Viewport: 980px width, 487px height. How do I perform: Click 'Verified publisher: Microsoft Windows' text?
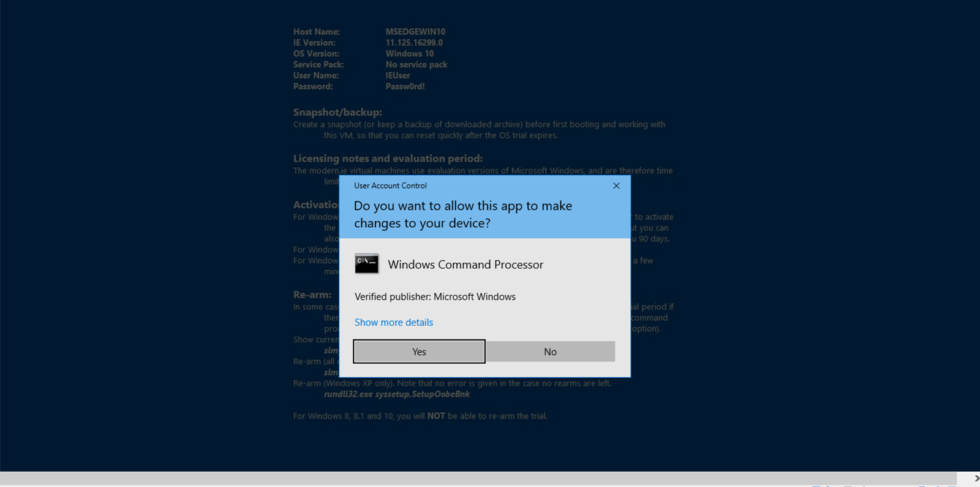(x=435, y=296)
